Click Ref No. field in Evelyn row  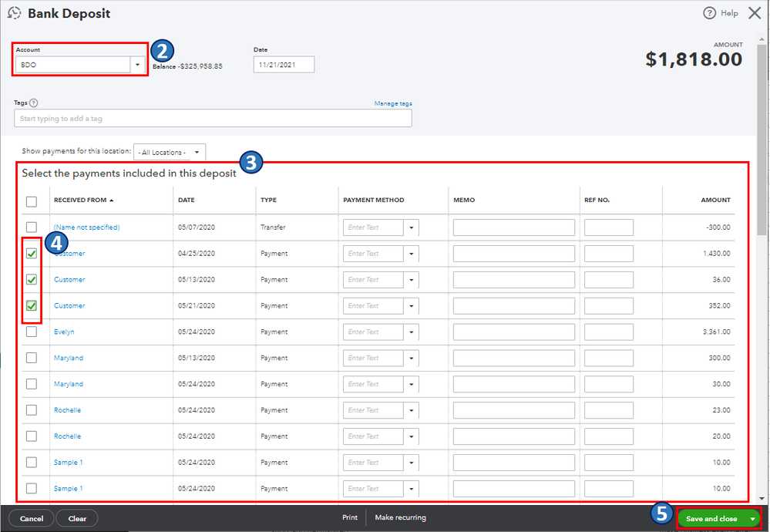608,332
